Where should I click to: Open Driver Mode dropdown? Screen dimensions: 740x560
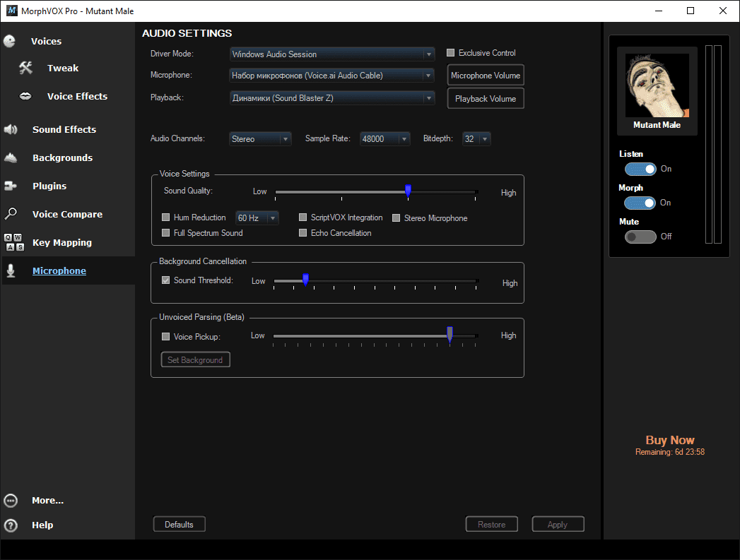332,54
